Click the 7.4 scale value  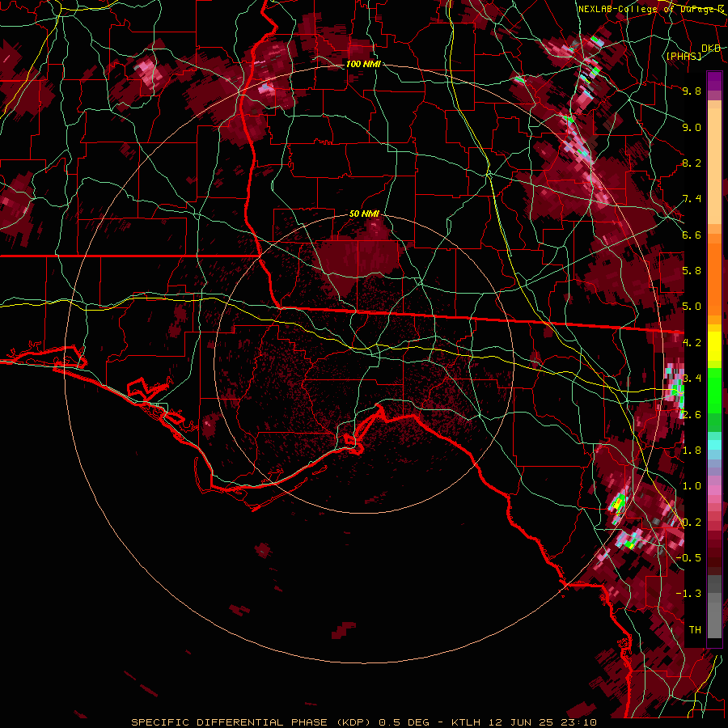coord(692,199)
